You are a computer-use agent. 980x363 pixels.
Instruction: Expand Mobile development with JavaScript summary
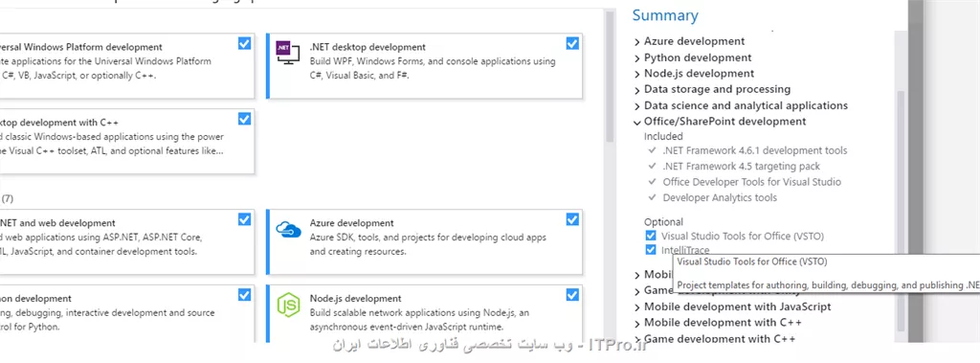pos(636,307)
